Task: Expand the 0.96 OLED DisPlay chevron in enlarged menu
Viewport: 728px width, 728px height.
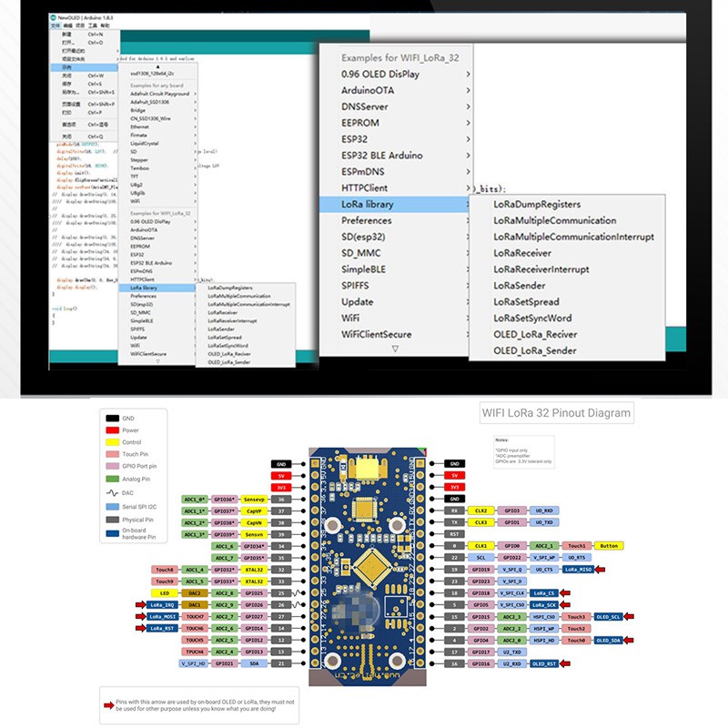Action: pyautogui.click(x=468, y=75)
